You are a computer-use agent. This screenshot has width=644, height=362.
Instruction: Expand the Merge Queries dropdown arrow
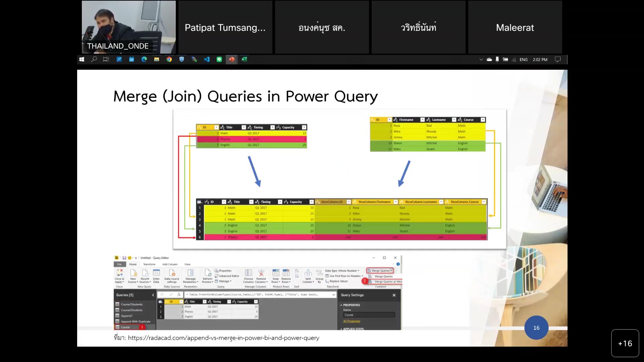pyautogui.click(x=391, y=270)
